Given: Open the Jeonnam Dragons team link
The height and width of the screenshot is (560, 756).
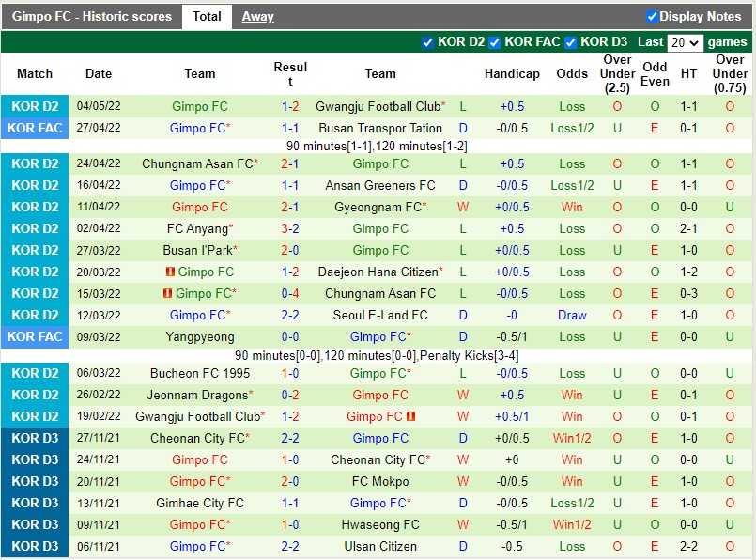Looking at the screenshot, I should pos(200,395).
